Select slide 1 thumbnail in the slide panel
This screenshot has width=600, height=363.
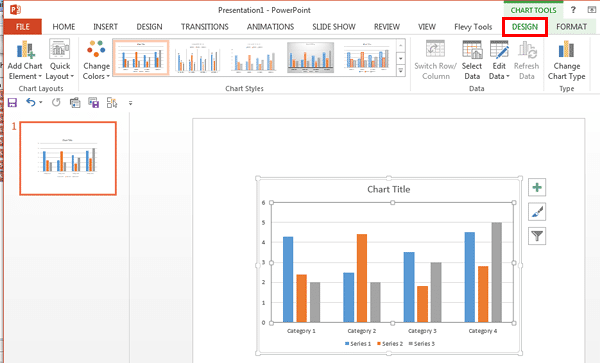pos(68,158)
